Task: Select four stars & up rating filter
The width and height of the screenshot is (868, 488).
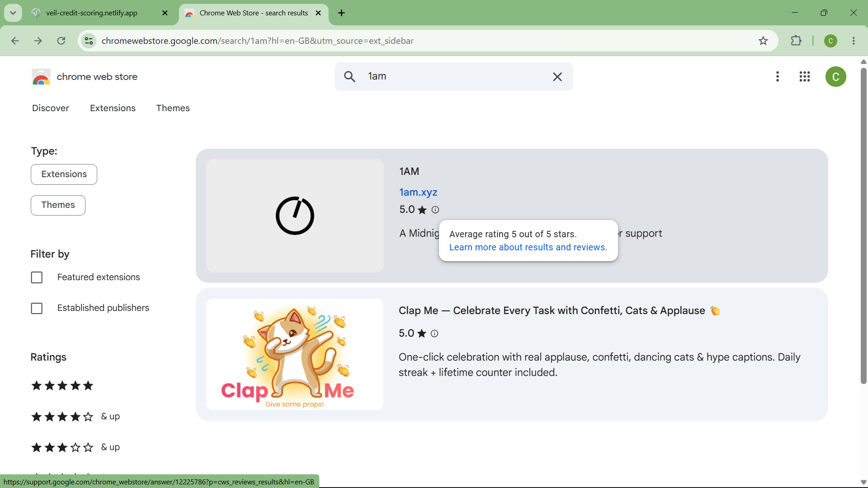Action: 75,417
